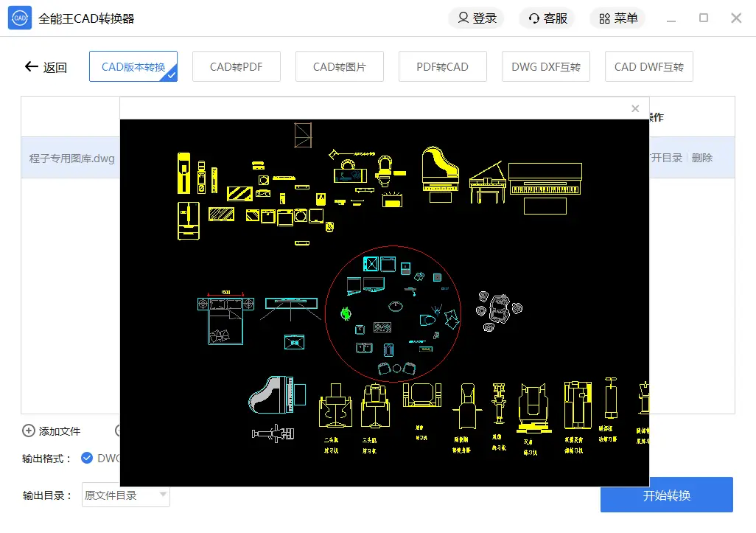Viewport: 756px width, 533px height.
Task: Open the 原文件目录 output directory dropdown
Action: tap(125, 495)
